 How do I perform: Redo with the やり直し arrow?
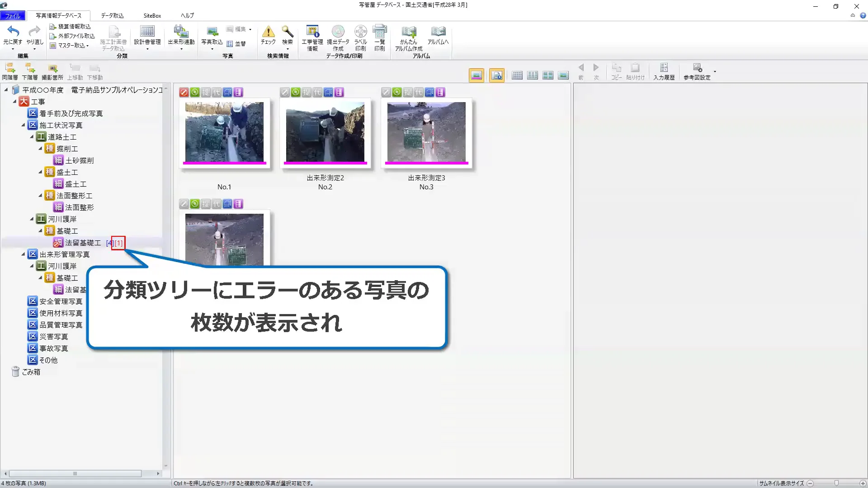point(34,36)
